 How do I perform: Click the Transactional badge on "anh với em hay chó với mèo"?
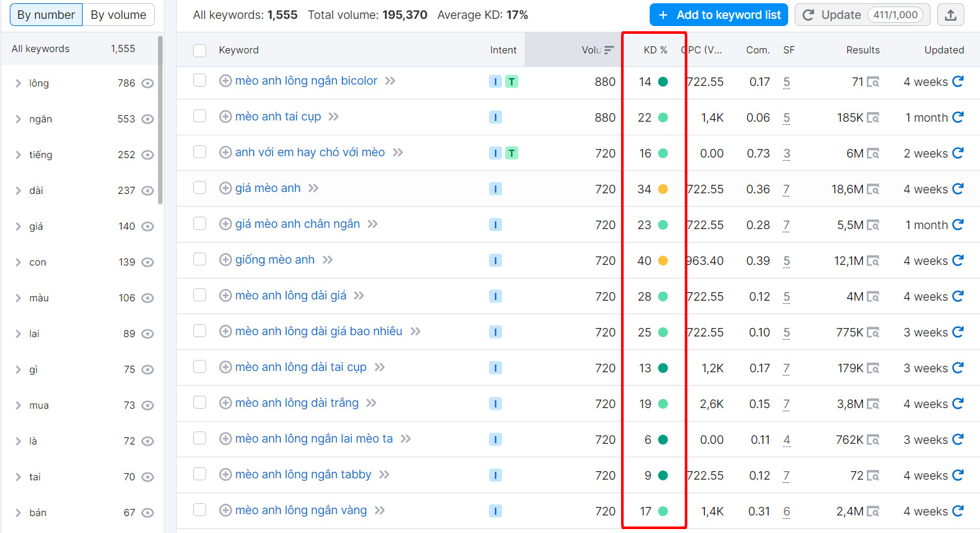511,152
